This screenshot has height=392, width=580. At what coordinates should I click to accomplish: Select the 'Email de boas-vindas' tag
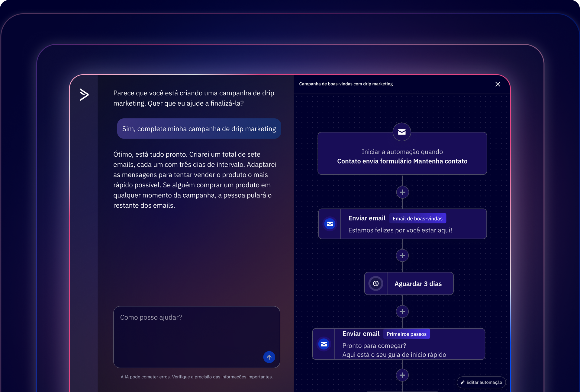417,218
